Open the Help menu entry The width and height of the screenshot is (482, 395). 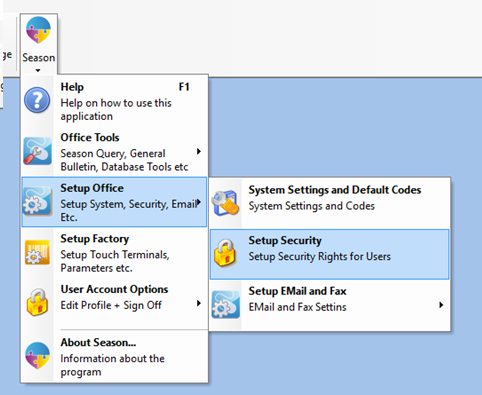point(114,100)
